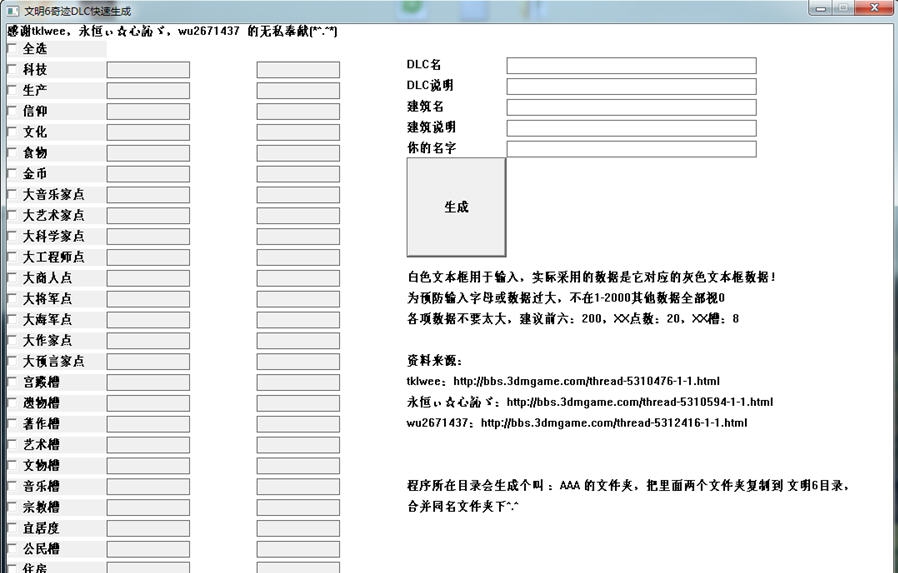The width and height of the screenshot is (898, 573).
Task: Click into the DLC说明 input box
Action: pos(631,86)
